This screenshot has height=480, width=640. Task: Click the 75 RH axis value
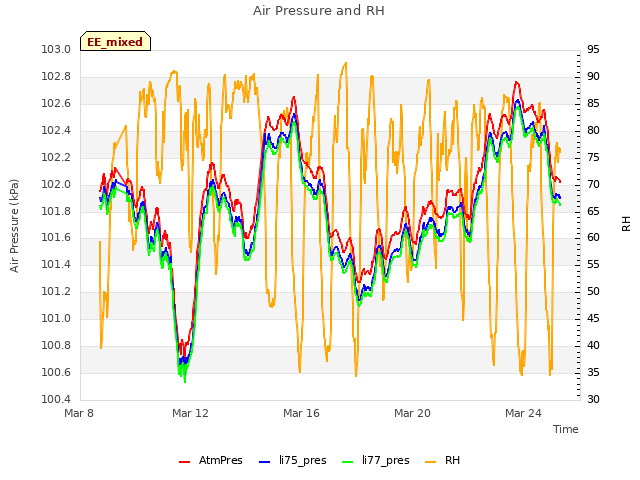coord(593,157)
